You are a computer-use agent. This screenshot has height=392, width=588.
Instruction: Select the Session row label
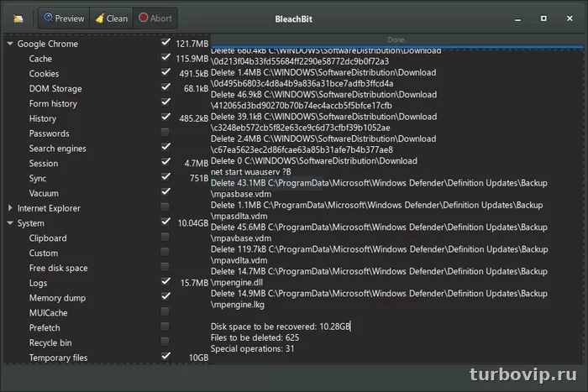tap(44, 164)
